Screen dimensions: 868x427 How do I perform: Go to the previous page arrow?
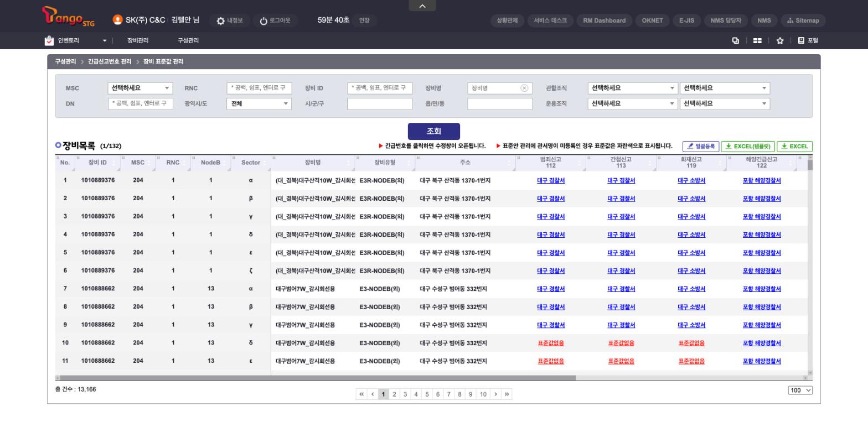(373, 394)
